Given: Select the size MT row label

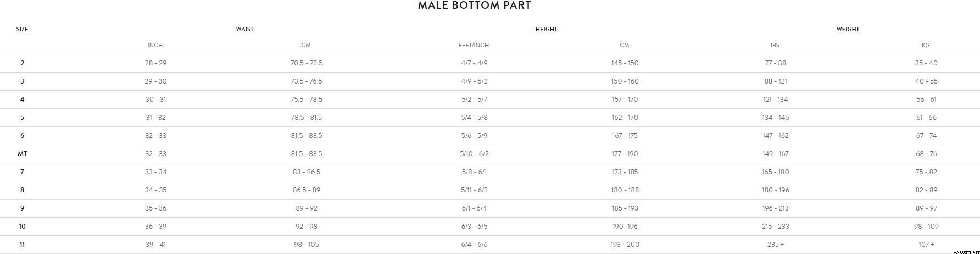Looking at the screenshot, I should coord(22,154).
